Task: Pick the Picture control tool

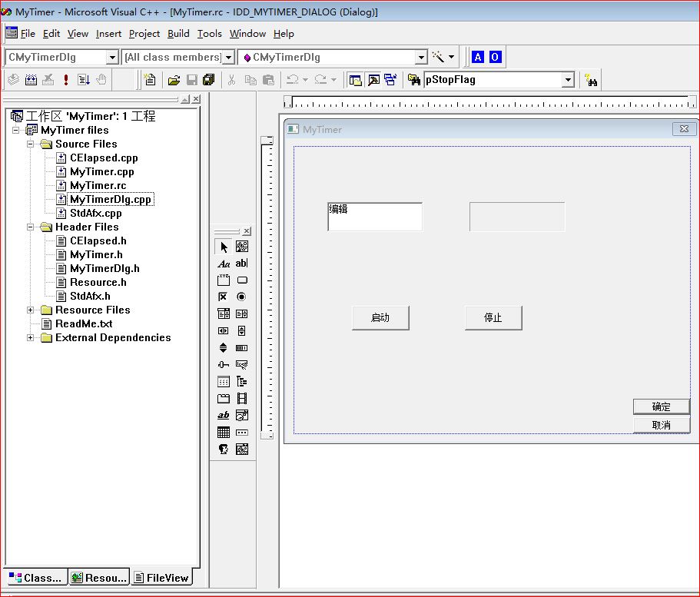Action: 242,247
